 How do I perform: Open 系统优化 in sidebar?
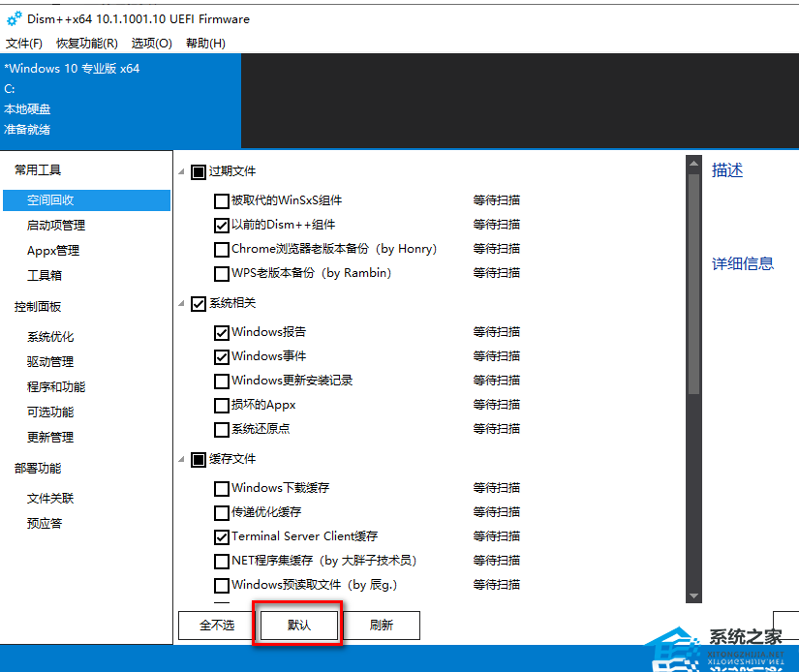point(50,337)
